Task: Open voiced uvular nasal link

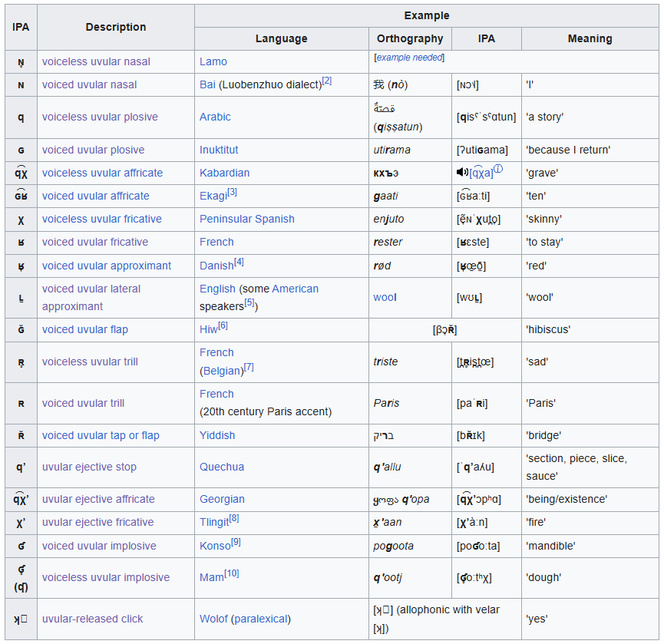Action: point(89,84)
